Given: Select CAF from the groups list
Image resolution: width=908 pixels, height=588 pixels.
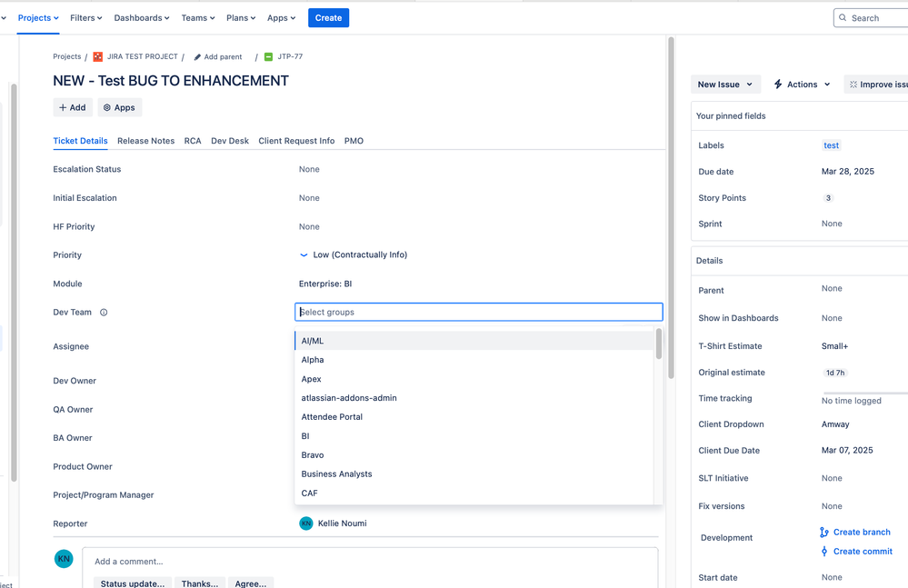Looking at the screenshot, I should [474, 493].
